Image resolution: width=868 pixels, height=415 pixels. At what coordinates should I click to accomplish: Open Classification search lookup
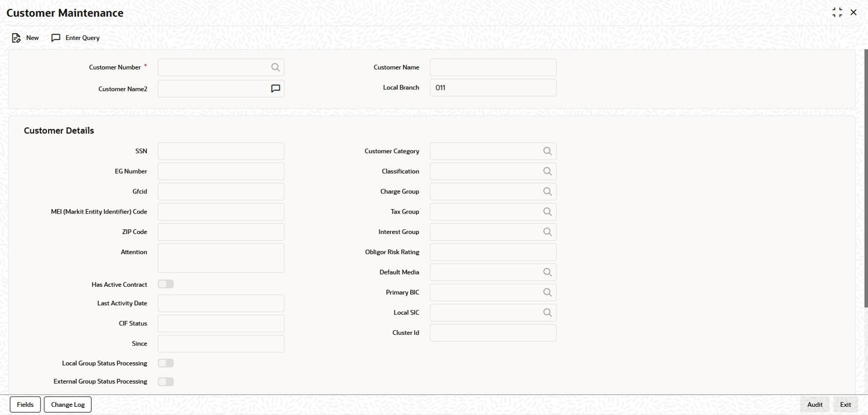point(547,171)
